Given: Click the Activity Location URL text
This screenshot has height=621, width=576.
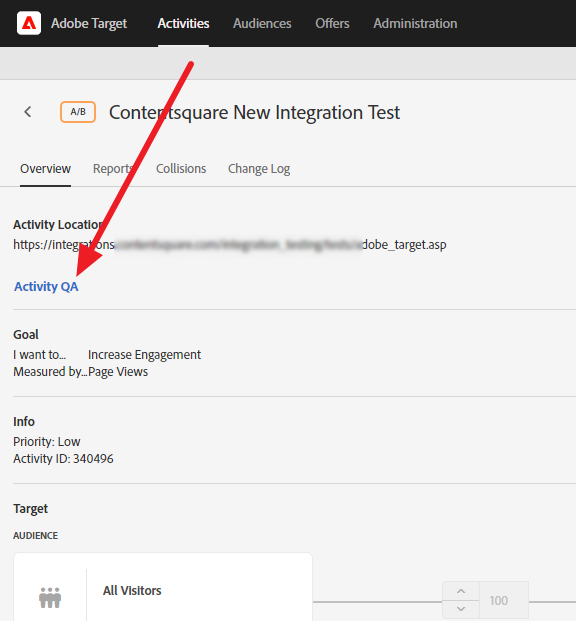Looking at the screenshot, I should pyautogui.click(x=230, y=245).
